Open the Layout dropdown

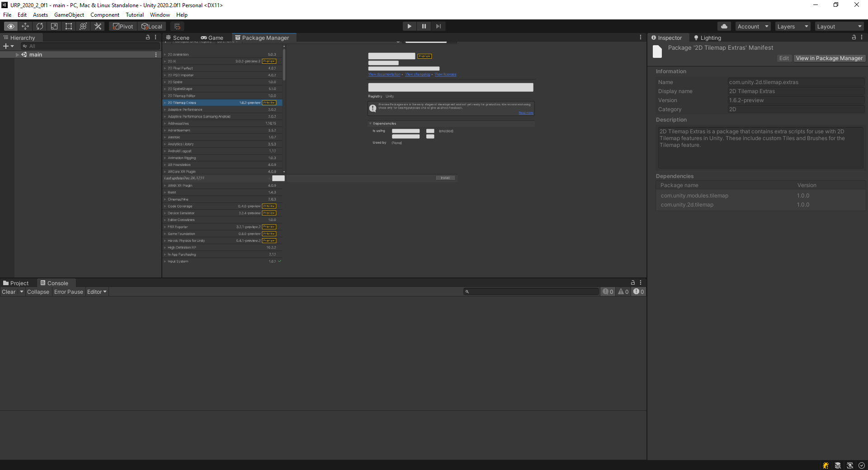(840, 26)
